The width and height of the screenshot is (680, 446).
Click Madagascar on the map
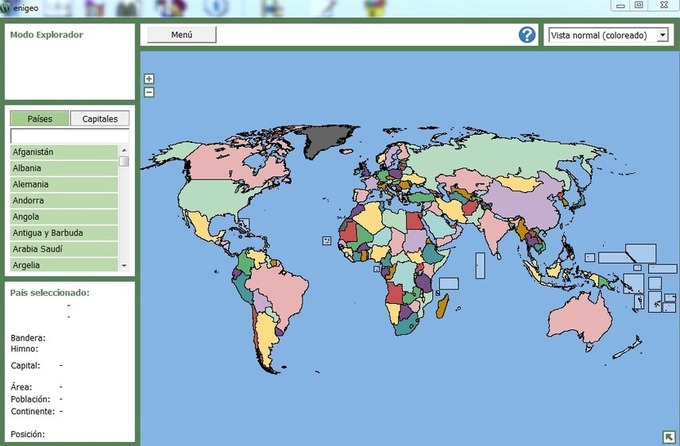pos(442,306)
